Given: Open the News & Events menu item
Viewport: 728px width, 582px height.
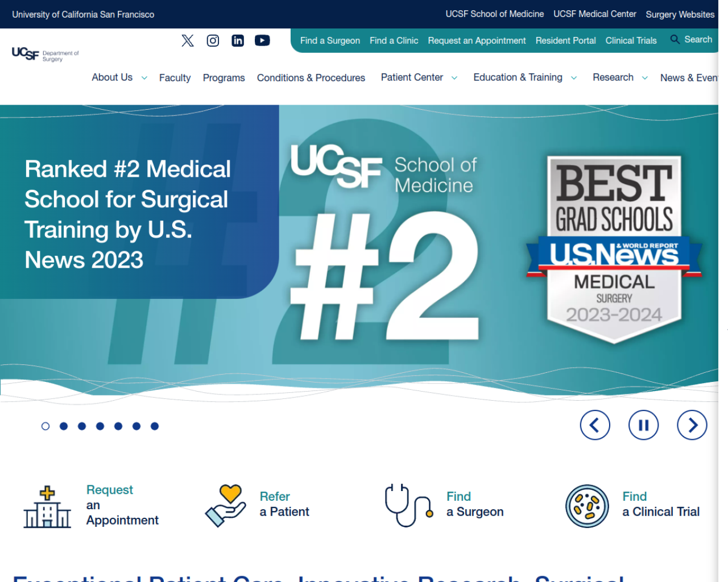Looking at the screenshot, I should (689, 78).
